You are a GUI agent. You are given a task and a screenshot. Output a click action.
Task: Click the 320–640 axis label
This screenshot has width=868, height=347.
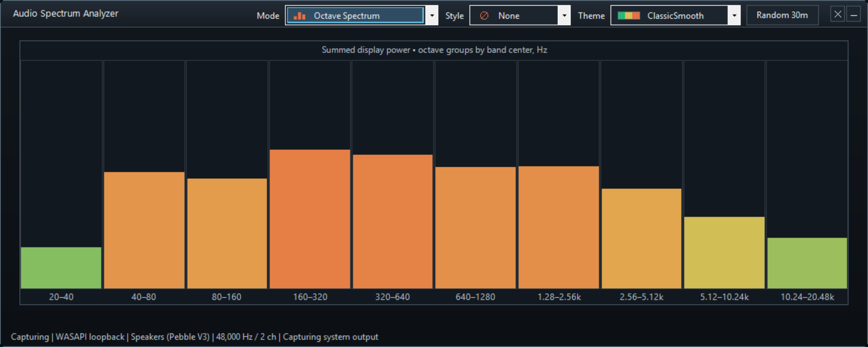click(393, 297)
